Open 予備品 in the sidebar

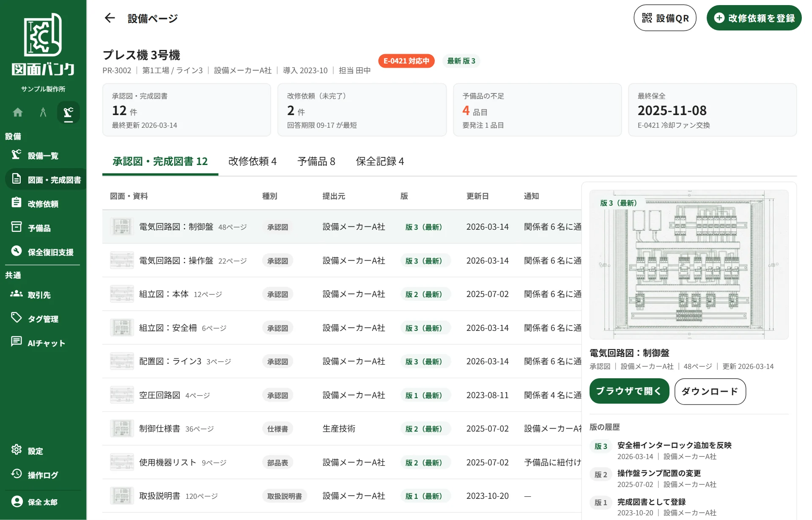pyautogui.click(x=43, y=228)
